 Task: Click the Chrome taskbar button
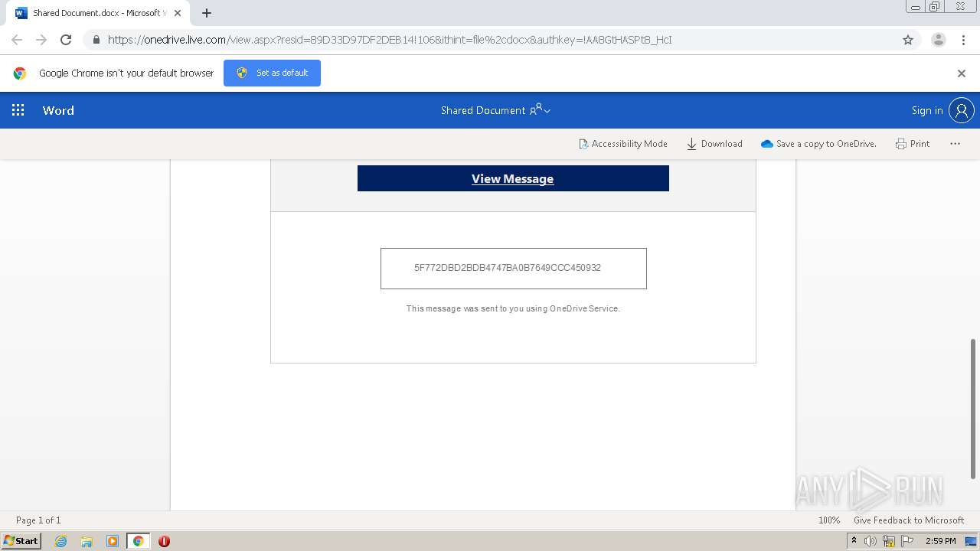[x=139, y=541]
